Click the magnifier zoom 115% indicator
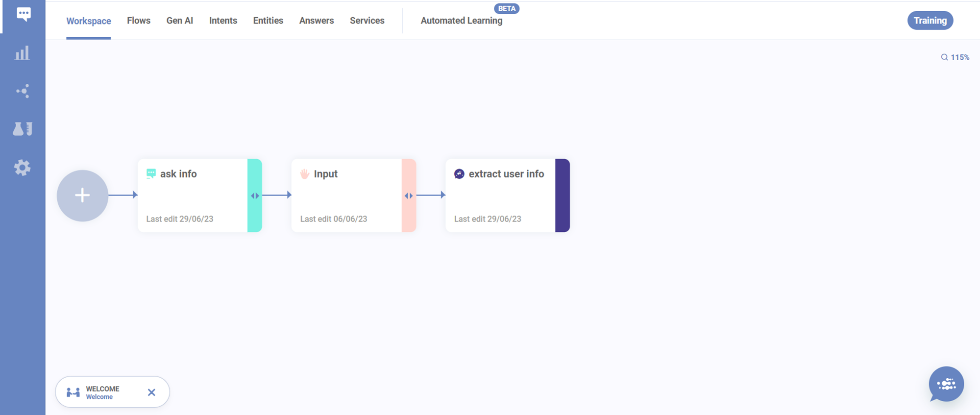The width and height of the screenshot is (980, 415). click(x=955, y=57)
